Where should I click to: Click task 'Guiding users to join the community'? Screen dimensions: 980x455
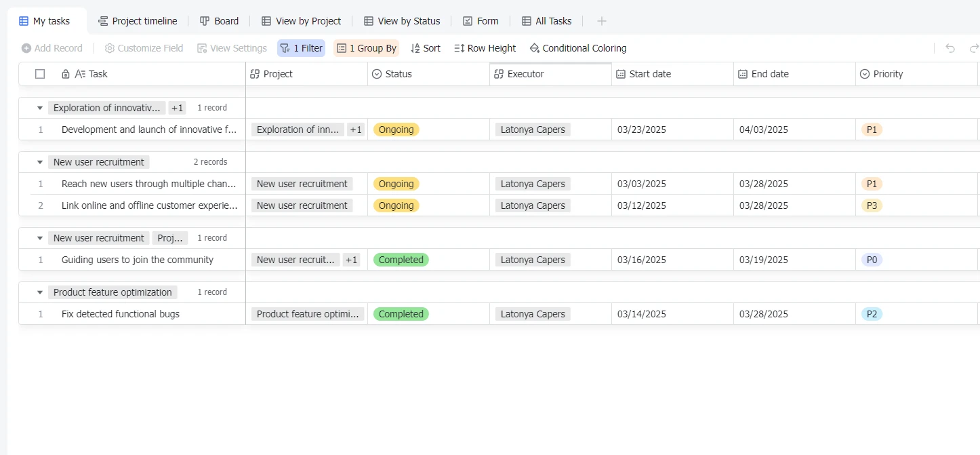pyautogui.click(x=138, y=260)
